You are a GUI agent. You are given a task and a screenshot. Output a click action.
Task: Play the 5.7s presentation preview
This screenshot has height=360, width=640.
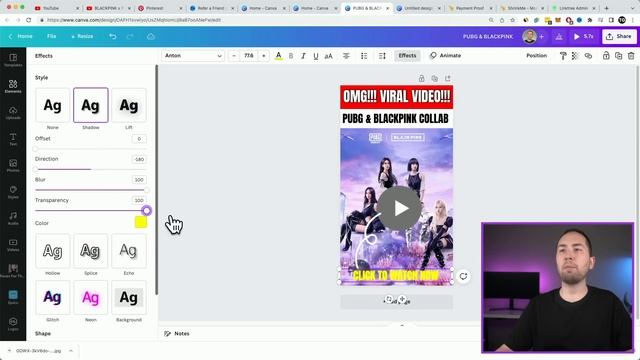pos(584,36)
